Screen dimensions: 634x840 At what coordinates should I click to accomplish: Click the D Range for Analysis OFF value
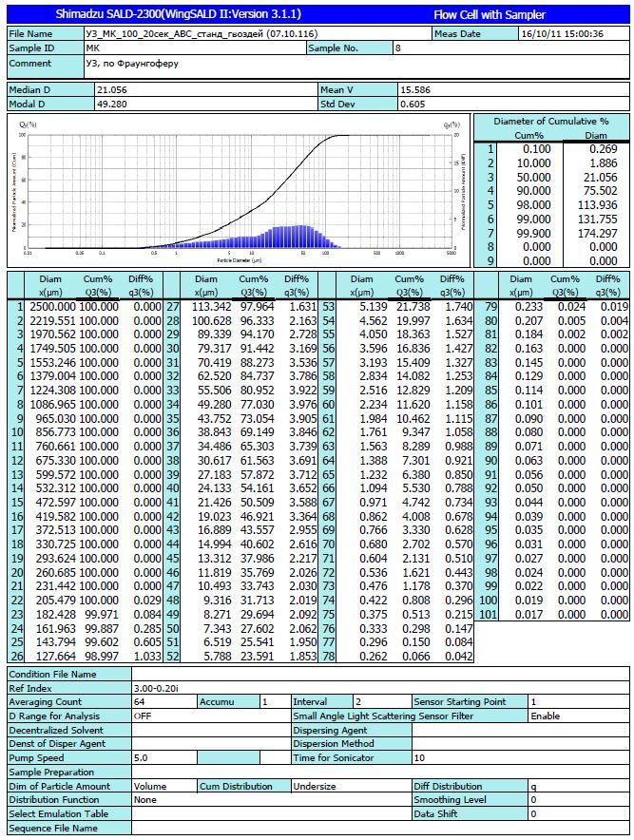[x=143, y=716]
